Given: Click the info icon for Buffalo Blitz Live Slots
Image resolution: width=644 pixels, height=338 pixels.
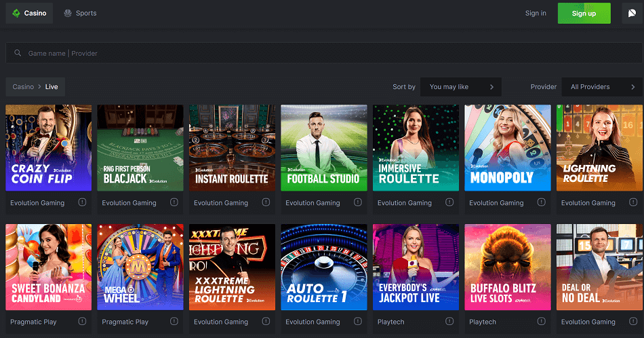Looking at the screenshot, I should 542,321.
